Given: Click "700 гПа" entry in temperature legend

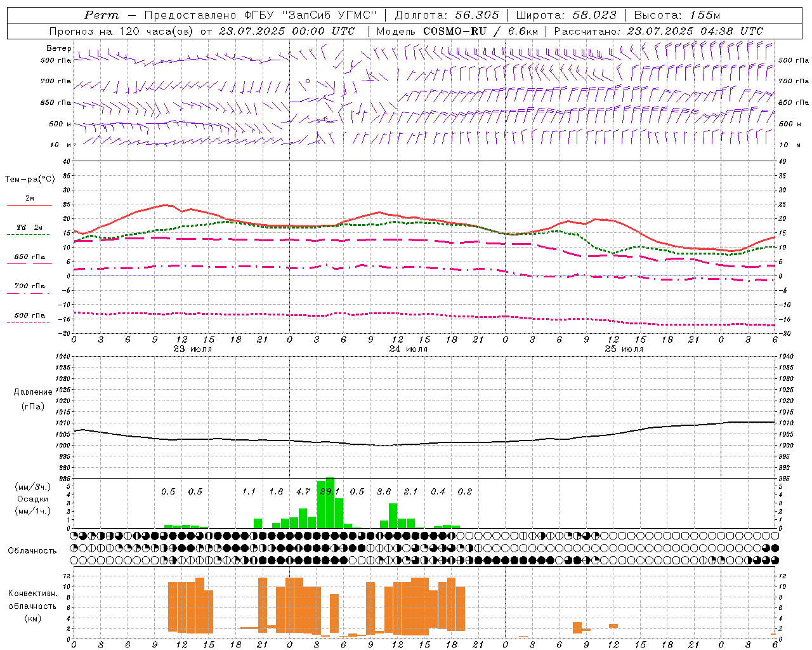Looking at the screenshot, I should coord(30,286).
